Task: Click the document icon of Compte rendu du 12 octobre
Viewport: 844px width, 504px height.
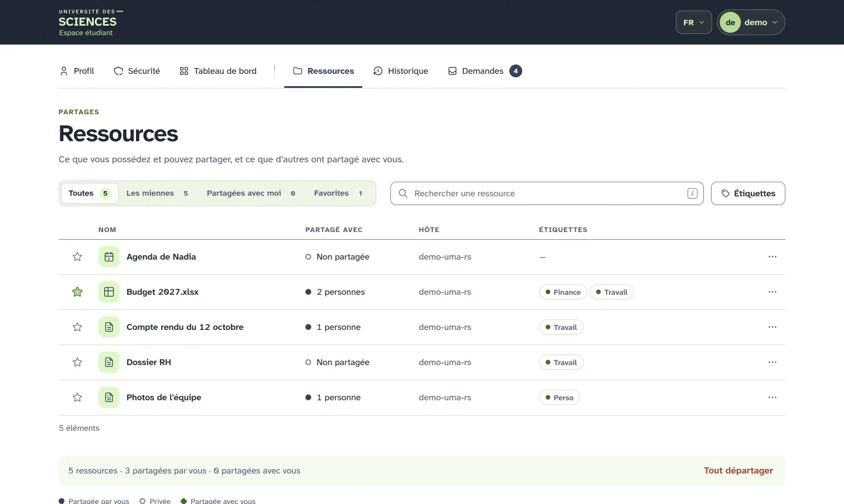Action: 109,327
